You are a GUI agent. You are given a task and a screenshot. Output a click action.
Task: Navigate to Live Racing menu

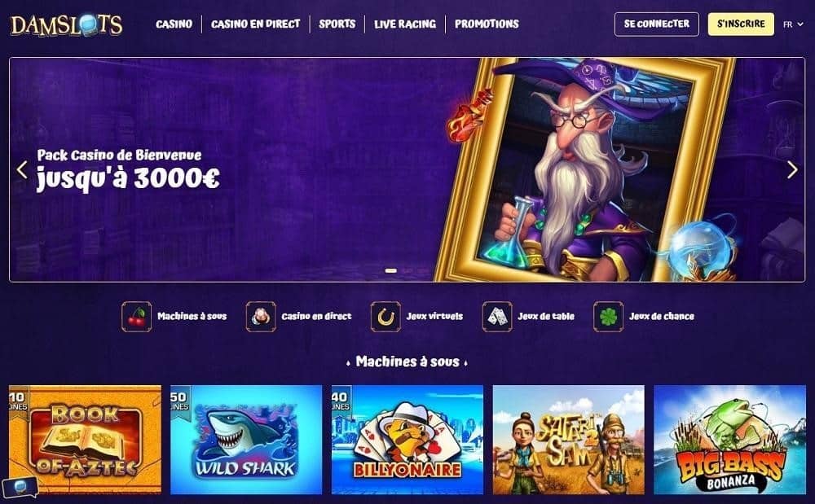pos(405,24)
